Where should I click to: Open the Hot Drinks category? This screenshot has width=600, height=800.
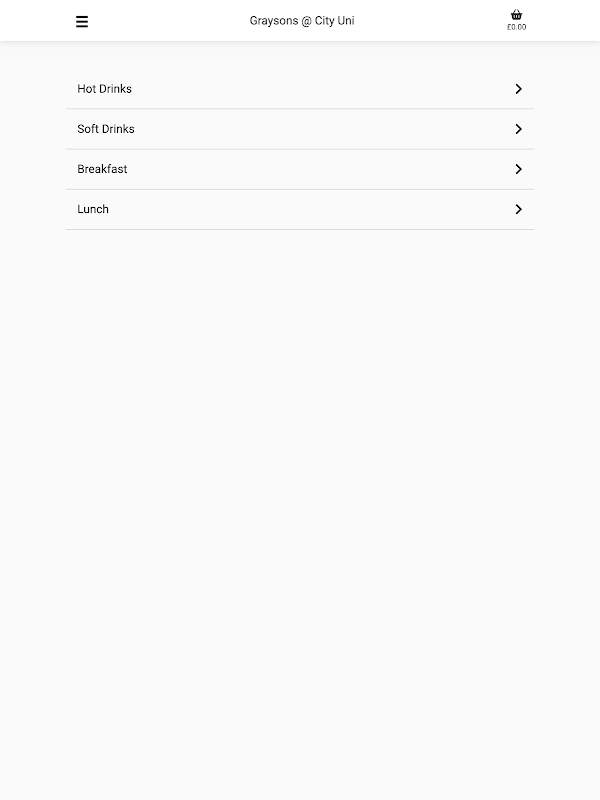[x=300, y=89]
